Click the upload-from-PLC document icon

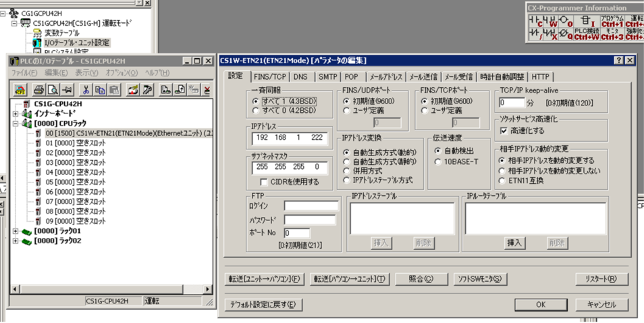tap(180, 90)
